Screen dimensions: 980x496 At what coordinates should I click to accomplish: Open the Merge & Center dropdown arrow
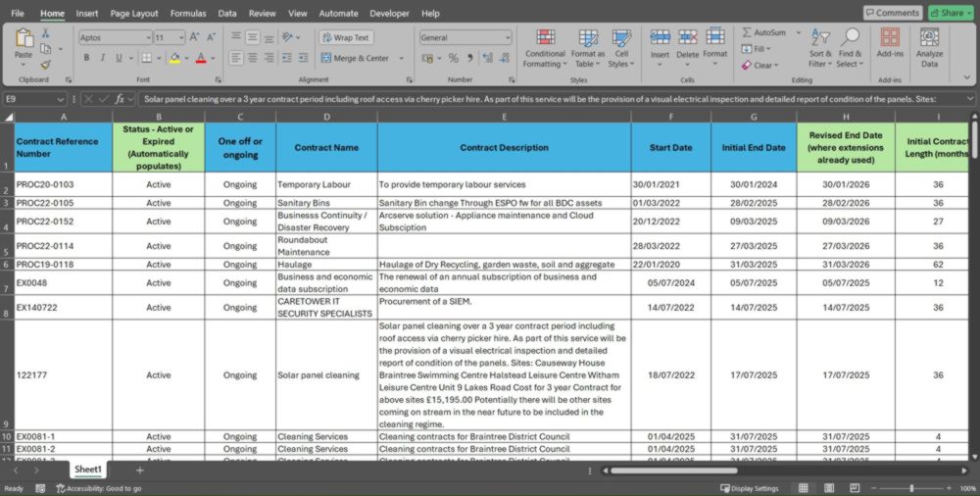point(401,58)
